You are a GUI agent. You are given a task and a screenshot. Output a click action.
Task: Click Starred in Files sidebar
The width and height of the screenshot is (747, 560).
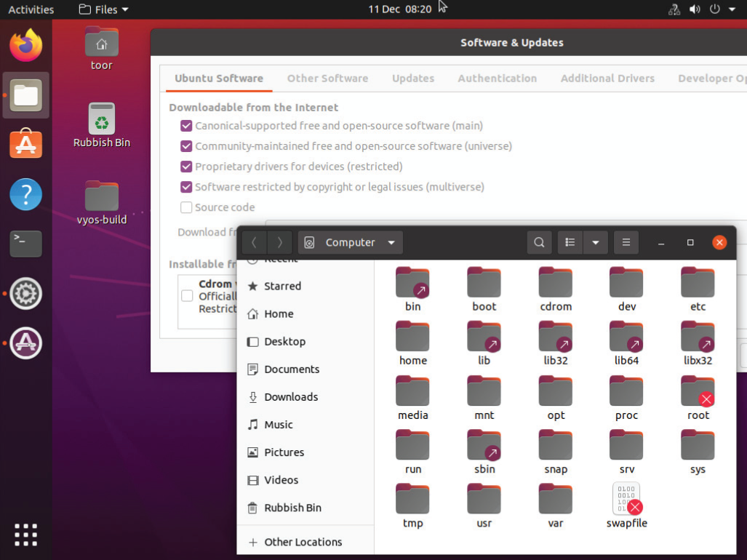[x=305, y=287]
